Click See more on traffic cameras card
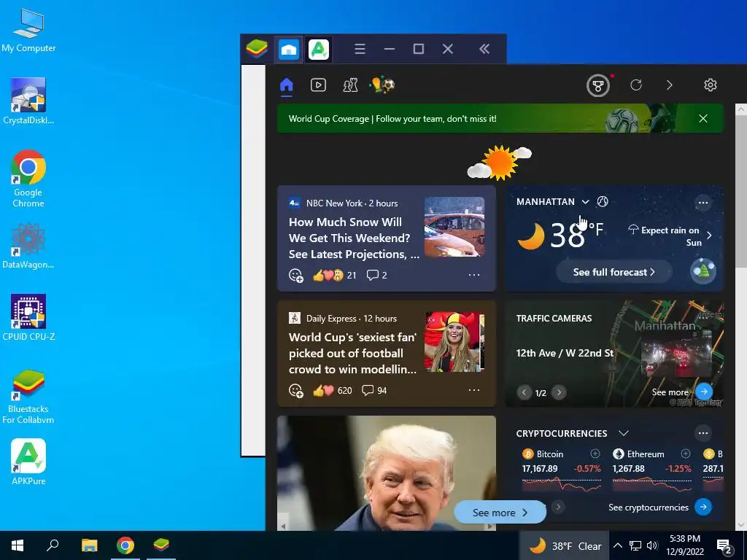The height and width of the screenshot is (560, 747). click(x=682, y=392)
